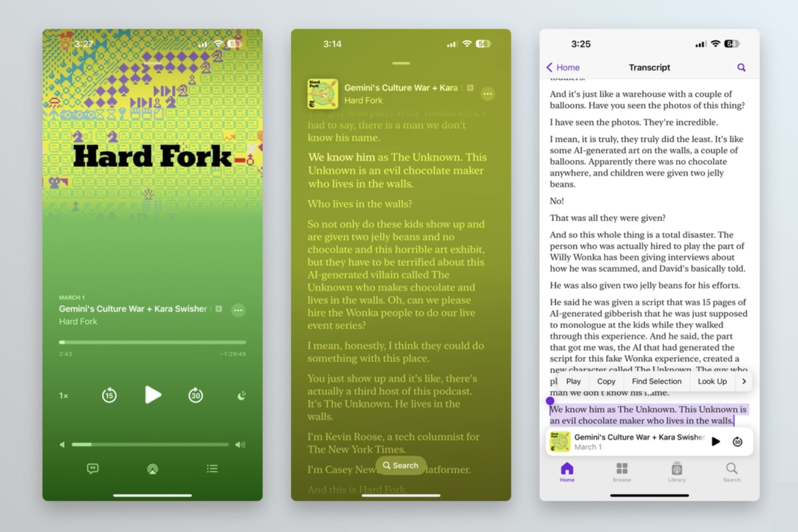
Task: Select the playback speed 1x toggle
Action: 64,394
